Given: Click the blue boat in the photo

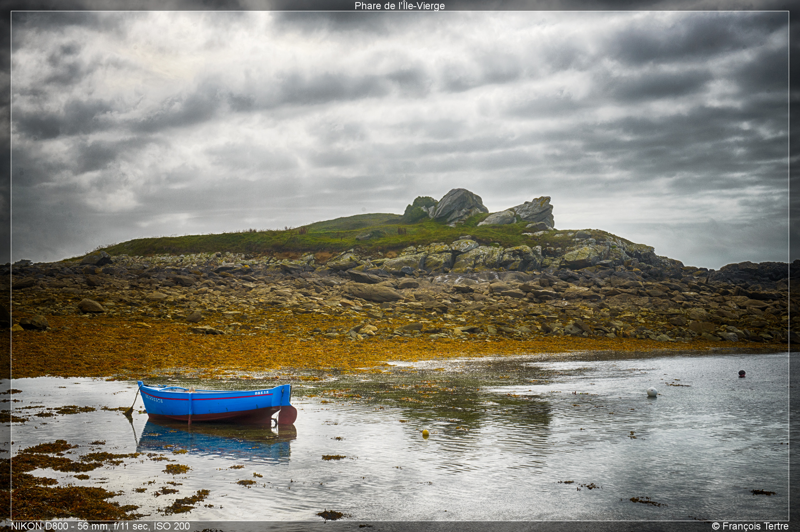Looking at the screenshot, I should (x=217, y=403).
